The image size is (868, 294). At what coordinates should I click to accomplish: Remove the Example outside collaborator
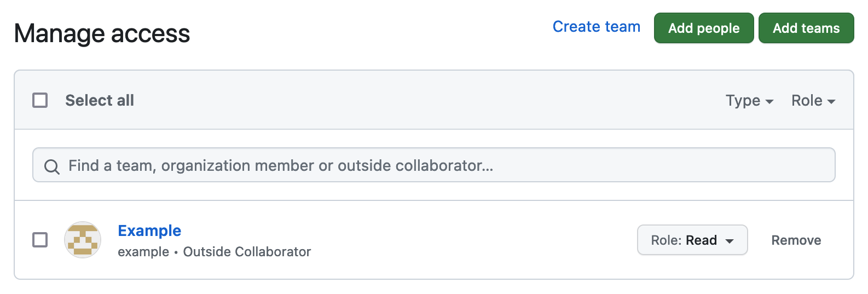coord(796,240)
